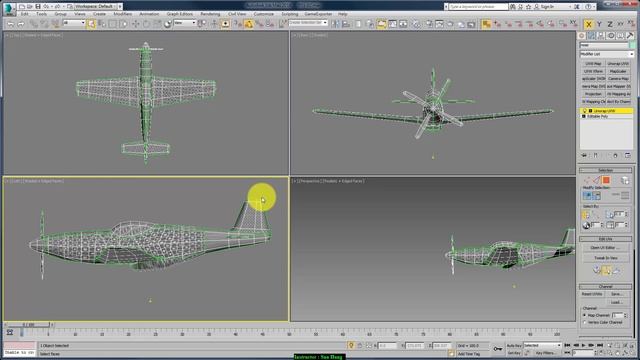The image size is (640, 360).
Task: Click the Mirror tool icon
Action: click(336, 24)
